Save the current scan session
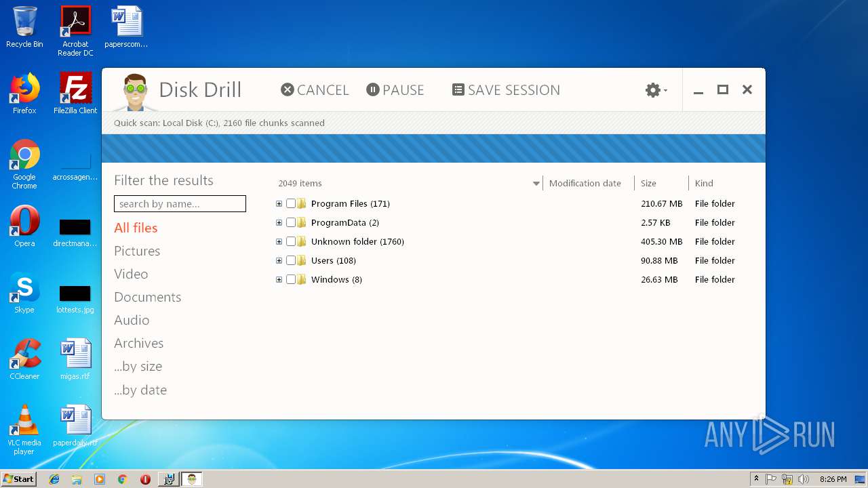 click(506, 90)
